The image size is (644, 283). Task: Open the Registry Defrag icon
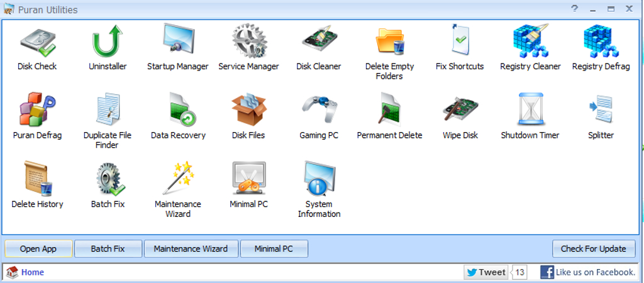coord(601,40)
